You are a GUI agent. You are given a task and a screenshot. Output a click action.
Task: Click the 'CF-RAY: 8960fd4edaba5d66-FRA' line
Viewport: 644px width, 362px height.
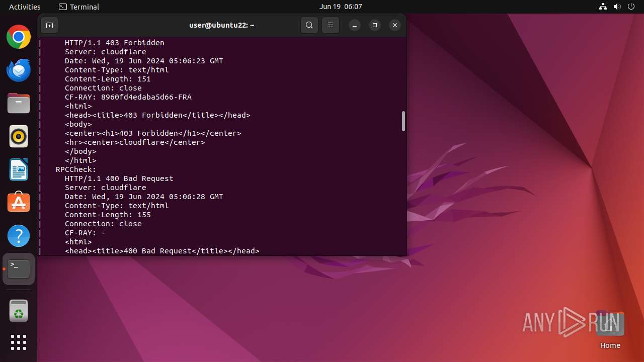click(x=128, y=97)
